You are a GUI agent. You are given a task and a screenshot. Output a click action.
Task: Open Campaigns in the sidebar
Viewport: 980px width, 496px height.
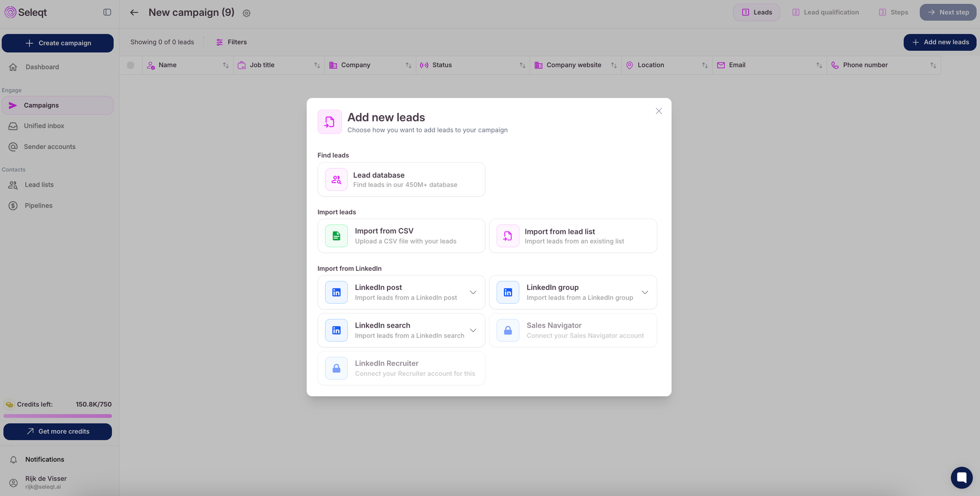click(57, 105)
